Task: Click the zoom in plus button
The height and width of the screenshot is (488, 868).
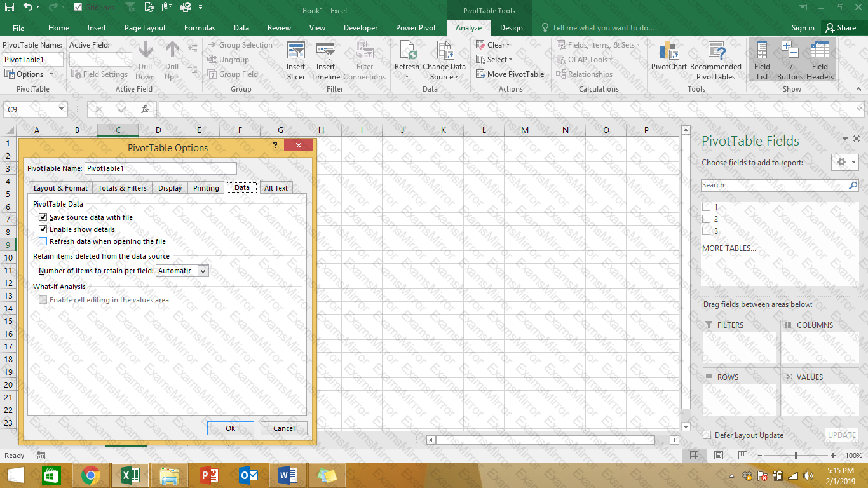Action: tap(833, 456)
